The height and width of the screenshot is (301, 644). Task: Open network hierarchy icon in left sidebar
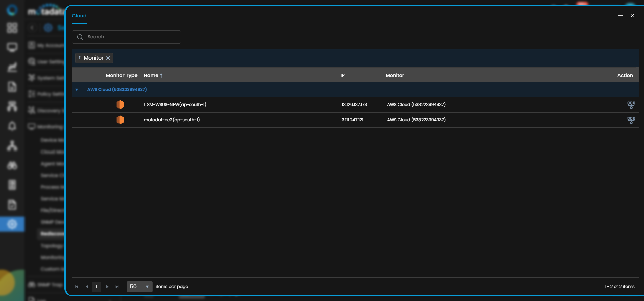tap(12, 106)
